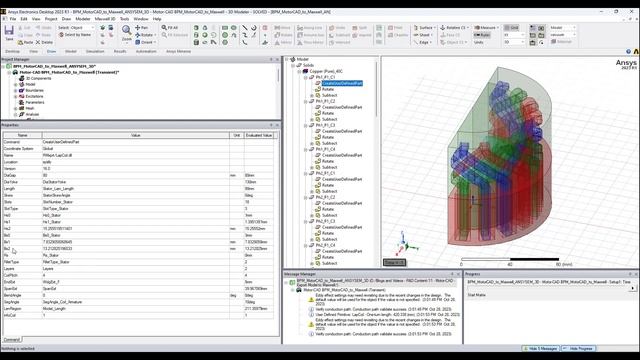Switch to the Results ribbon tab
640x360 pixels.
(120, 51)
